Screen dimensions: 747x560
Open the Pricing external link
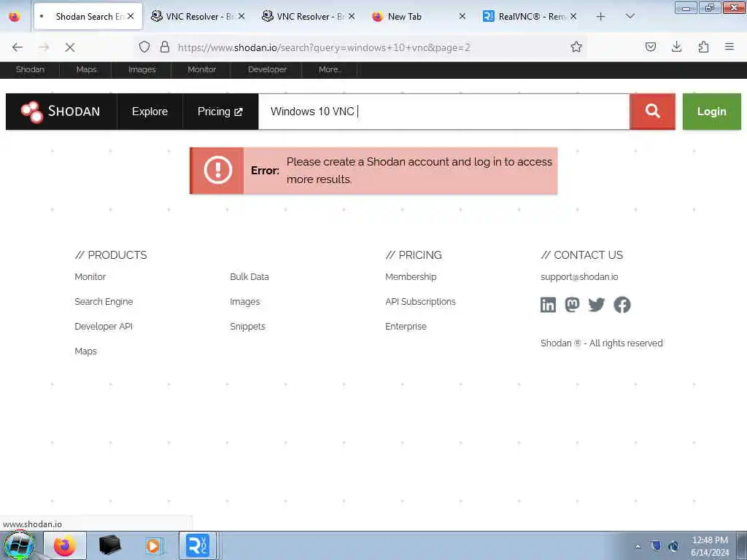[x=220, y=112]
